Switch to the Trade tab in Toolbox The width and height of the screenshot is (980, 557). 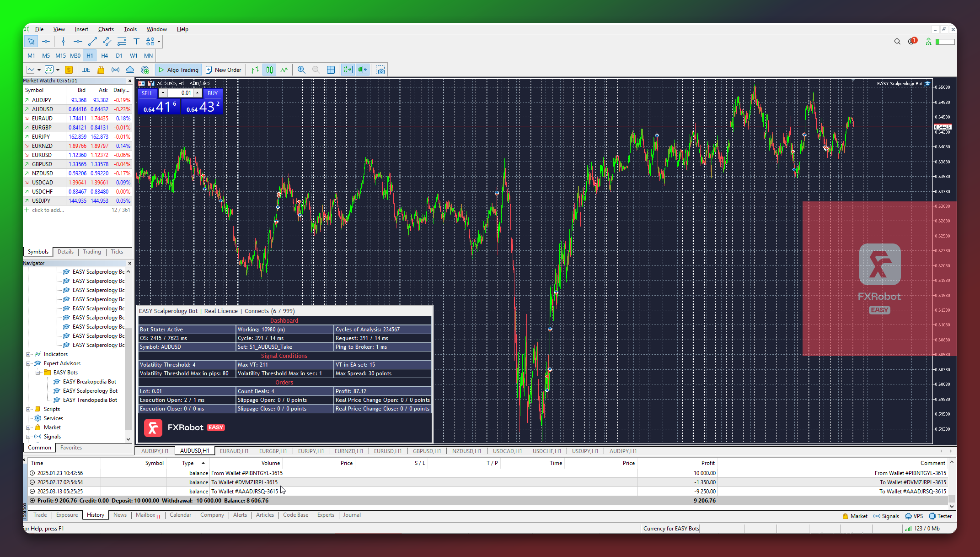[40, 515]
